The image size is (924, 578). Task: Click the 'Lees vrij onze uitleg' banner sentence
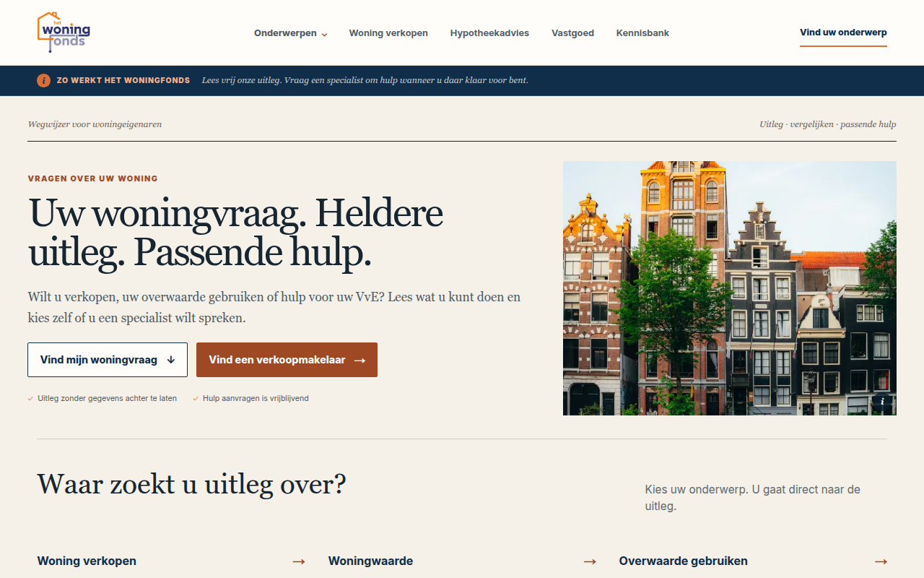click(365, 80)
